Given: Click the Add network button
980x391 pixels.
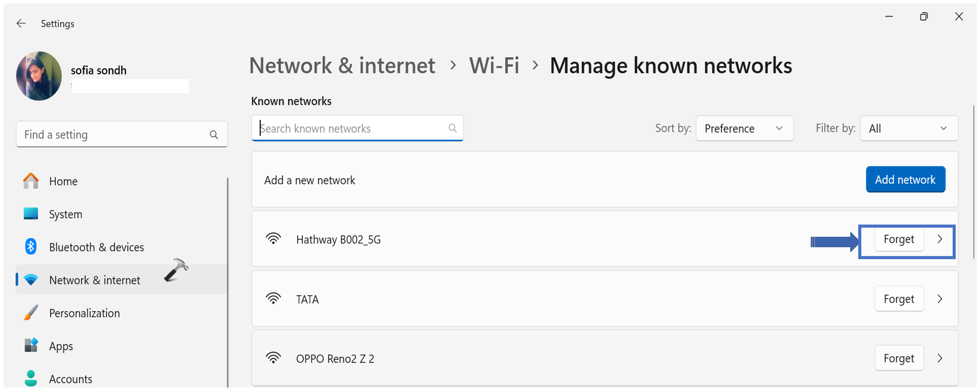Looking at the screenshot, I should point(905,179).
